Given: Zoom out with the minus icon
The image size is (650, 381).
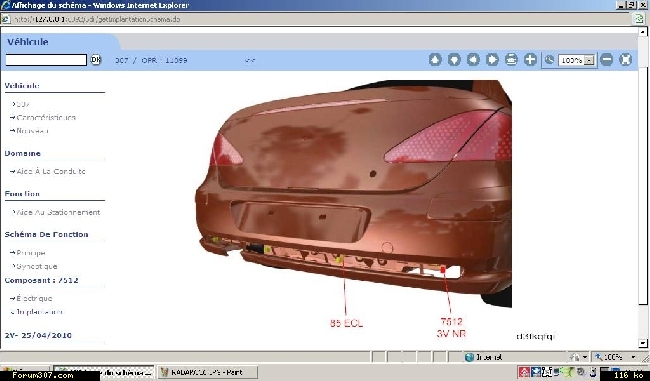Looking at the screenshot, I should click(x=606, y=60).
